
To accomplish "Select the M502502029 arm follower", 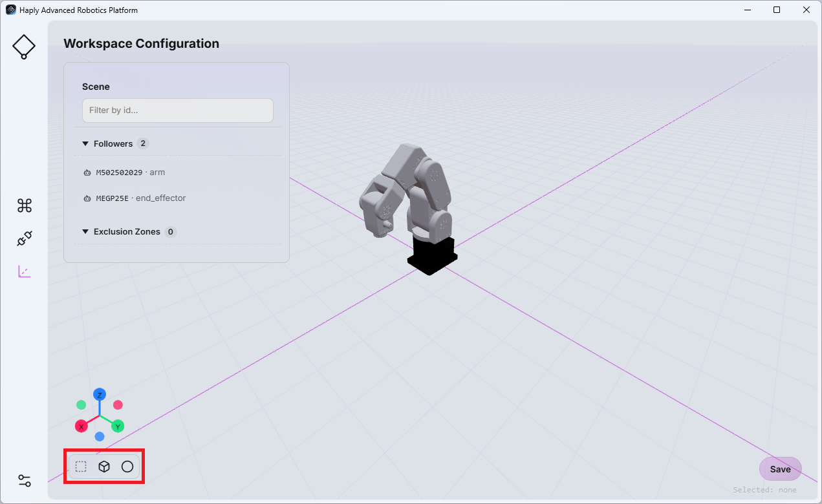I will tap(177, 173).
